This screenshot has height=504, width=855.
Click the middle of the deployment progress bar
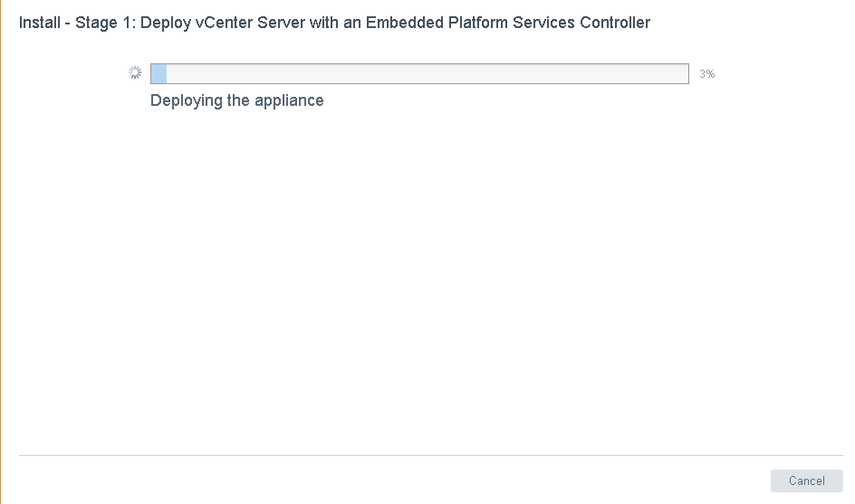tap(419, 73)
